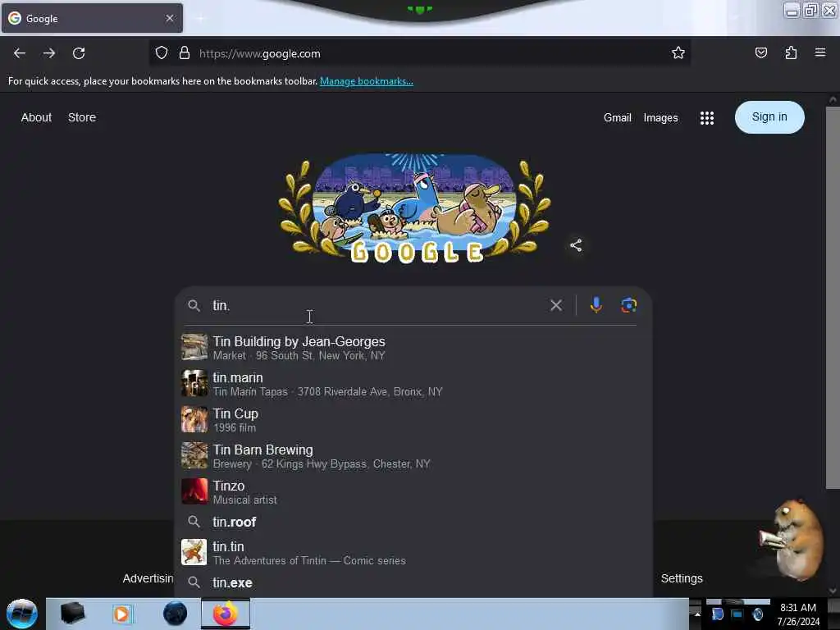Click the magnifier icon in search box

pos(194,305)
